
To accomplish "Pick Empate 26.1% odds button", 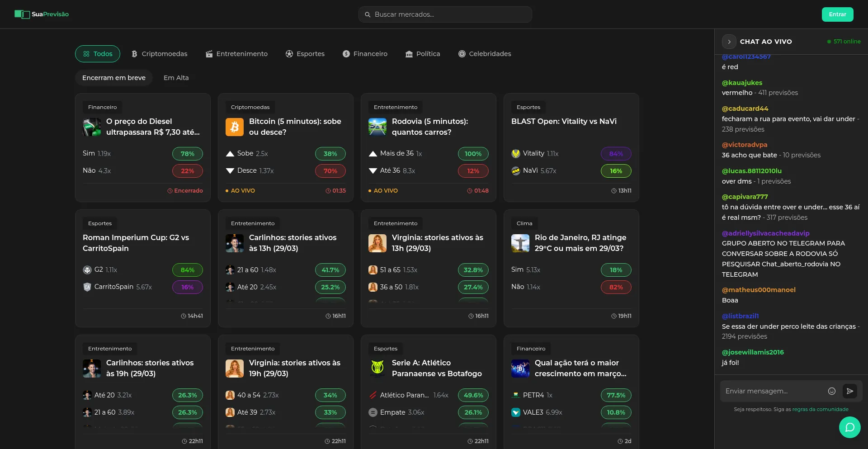I will pos(473,412).
